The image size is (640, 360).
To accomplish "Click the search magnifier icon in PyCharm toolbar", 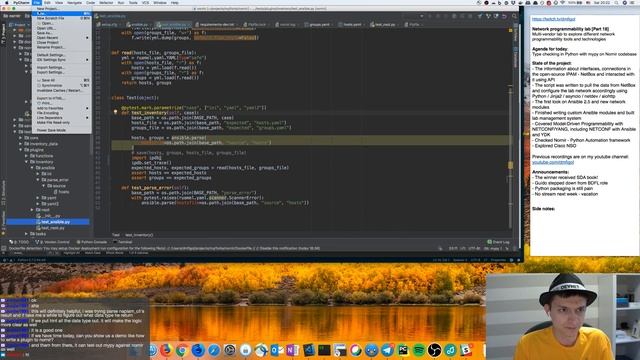I will click(x=514, y=16).
